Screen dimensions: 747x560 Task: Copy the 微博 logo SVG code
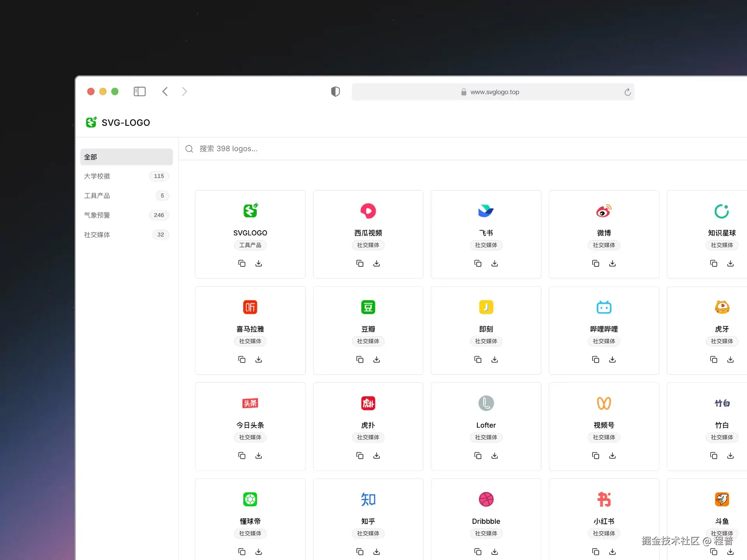point(595,263)
